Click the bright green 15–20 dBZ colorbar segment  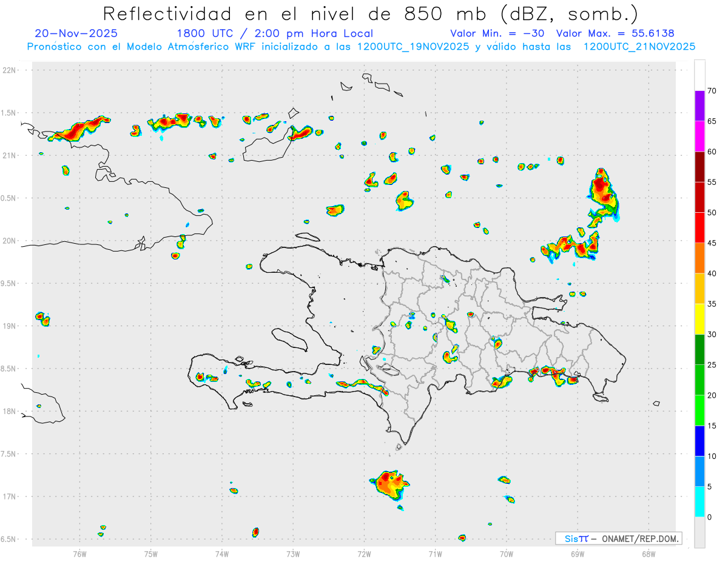pyautogui.click(x=700, y=410)
